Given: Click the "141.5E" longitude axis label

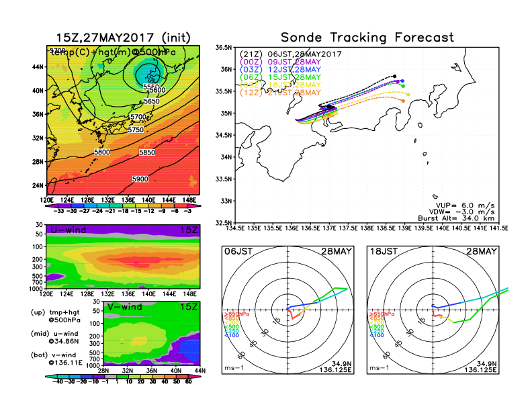Looking at the screenshot, I should (498, 228).
